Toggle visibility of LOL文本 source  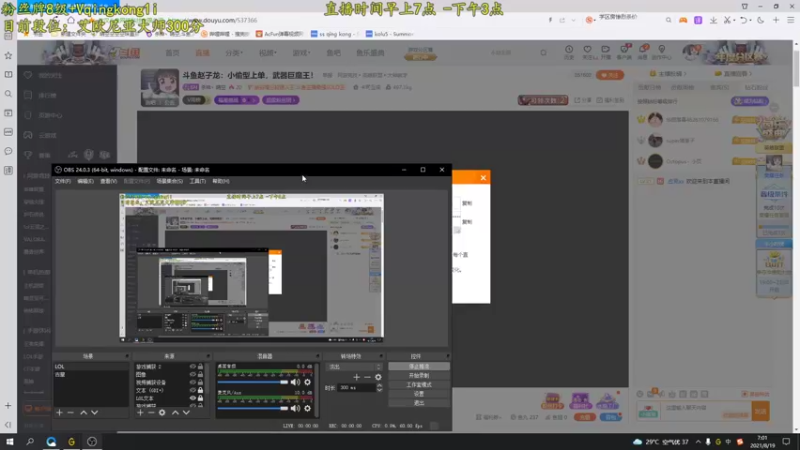pos(192,398)
